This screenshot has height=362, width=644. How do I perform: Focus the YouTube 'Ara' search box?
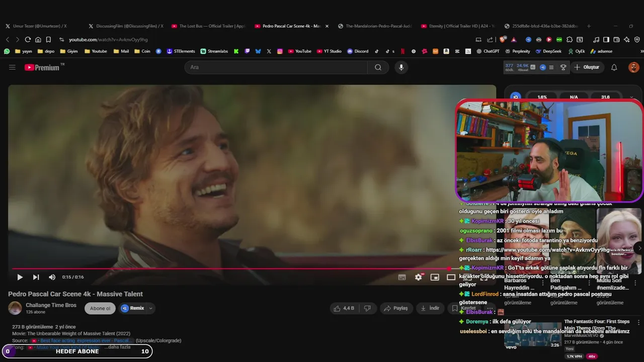pos(276,67)
